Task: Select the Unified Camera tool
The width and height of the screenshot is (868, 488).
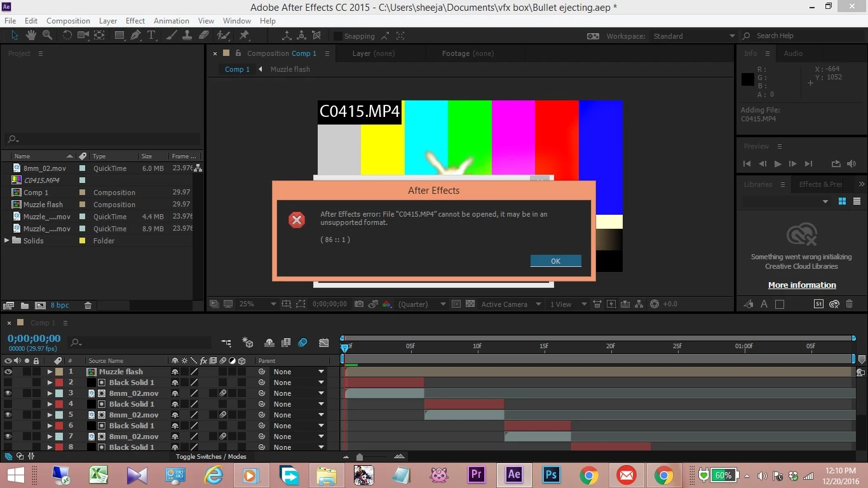Action: coord(83,36)
